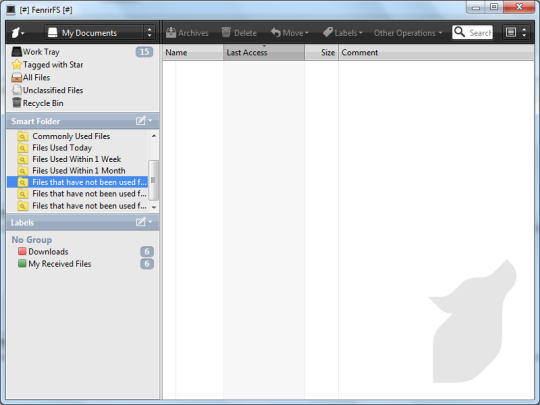
Task: Open Labels section edit dropdown arrow
Action: point(150,222)
